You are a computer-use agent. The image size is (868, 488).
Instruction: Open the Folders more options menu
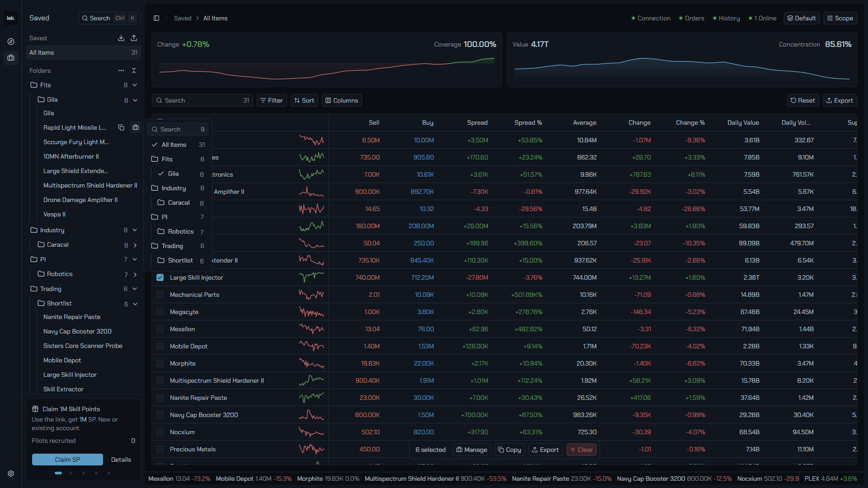121,70
